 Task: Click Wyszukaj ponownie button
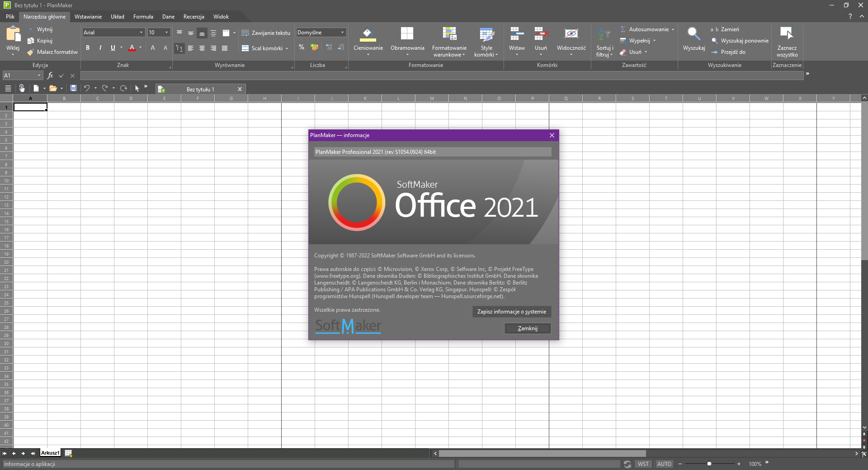pyautogui.click(x=740, y=41)
